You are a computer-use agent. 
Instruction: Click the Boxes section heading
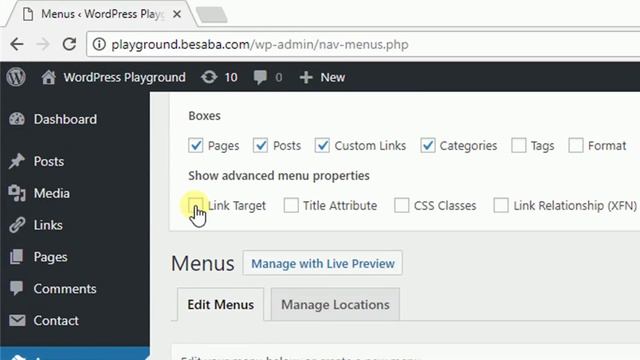[x=204, y=116]
